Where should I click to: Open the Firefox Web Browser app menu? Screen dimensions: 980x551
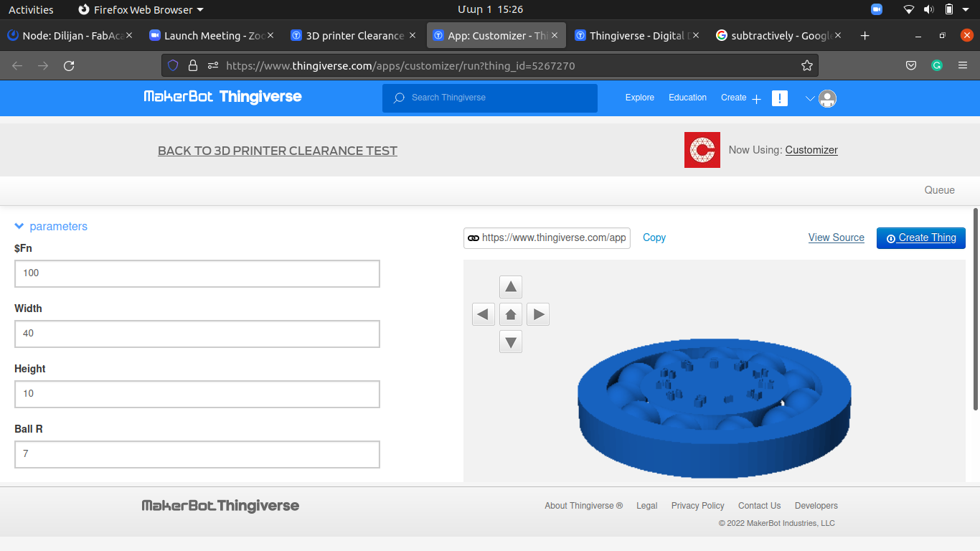pyautogui.click(x=141, y=9)
